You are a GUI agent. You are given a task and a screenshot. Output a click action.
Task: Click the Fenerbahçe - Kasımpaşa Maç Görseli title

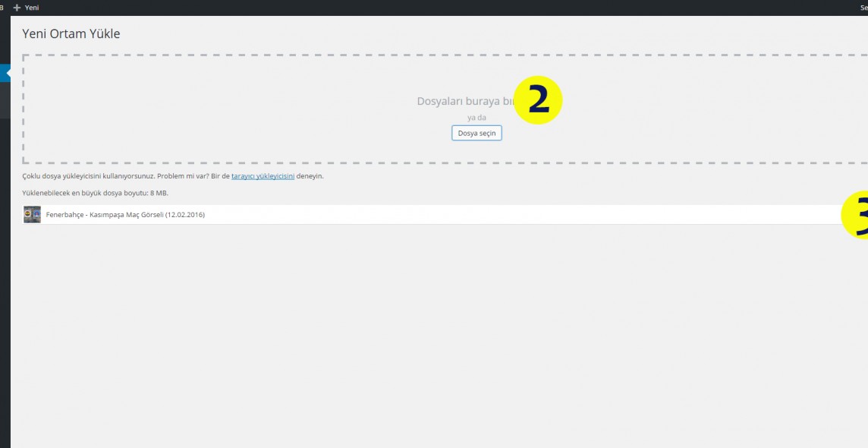click(125, 215)
